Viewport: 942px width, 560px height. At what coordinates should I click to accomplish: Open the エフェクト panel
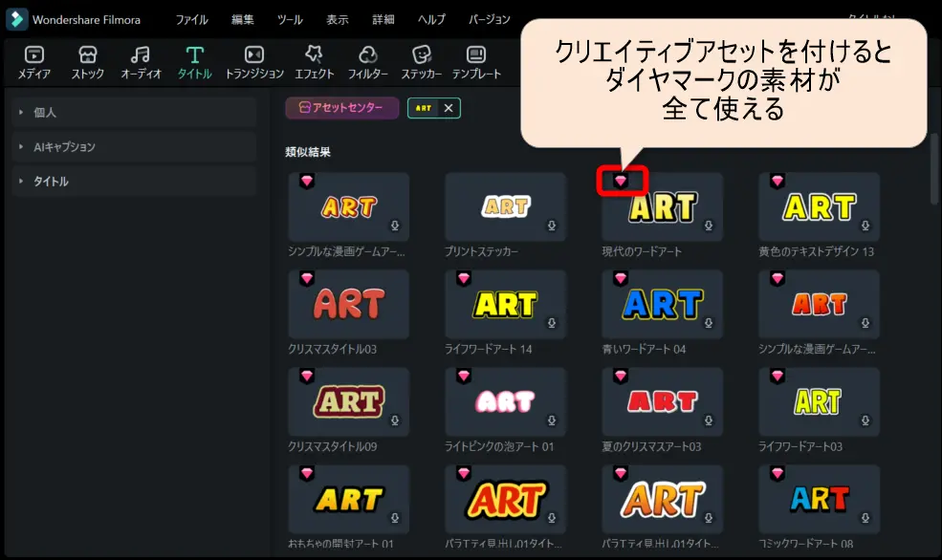(x=316, y=62)
